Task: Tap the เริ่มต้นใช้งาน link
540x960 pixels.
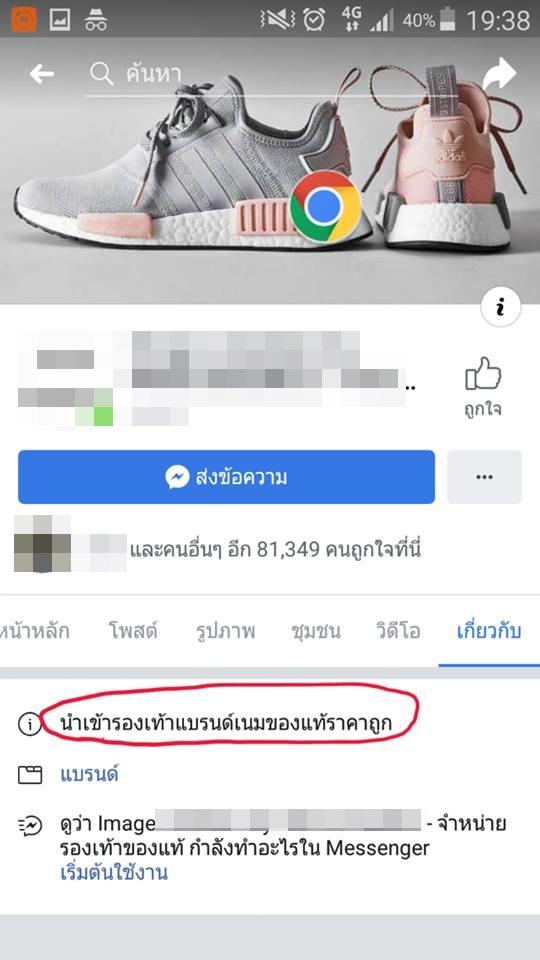Action: [x=114, y=872]
